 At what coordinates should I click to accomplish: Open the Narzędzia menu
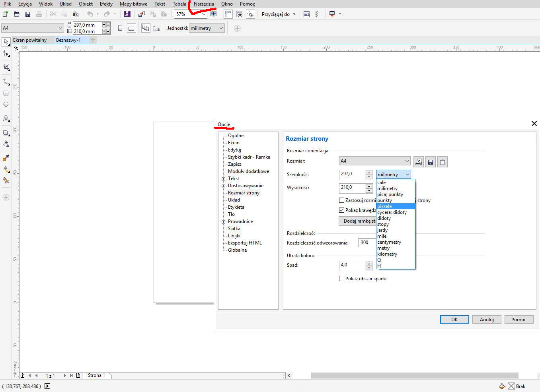coord(204,4)
